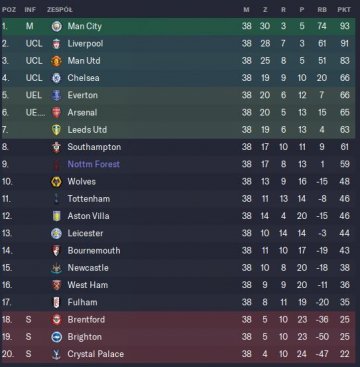Select the Aston Villa table row
The height and width of the screenshot is (367, 360).
[178, 216]
